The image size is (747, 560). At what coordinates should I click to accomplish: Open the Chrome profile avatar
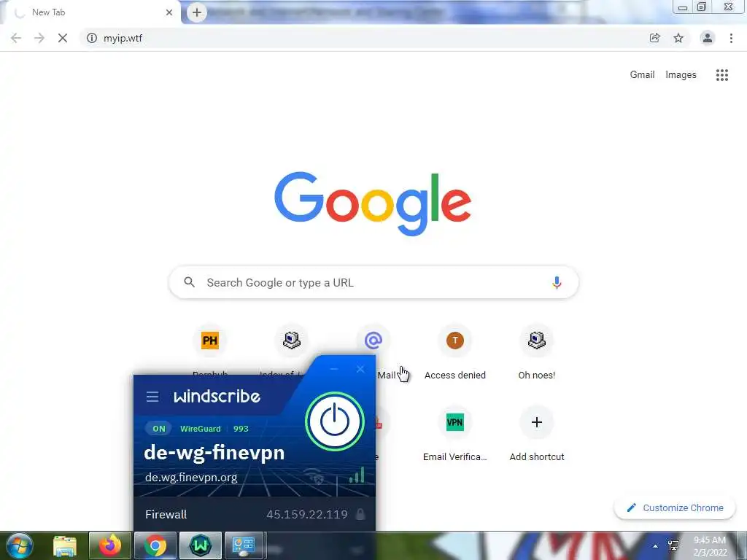[x=708, y=38]
